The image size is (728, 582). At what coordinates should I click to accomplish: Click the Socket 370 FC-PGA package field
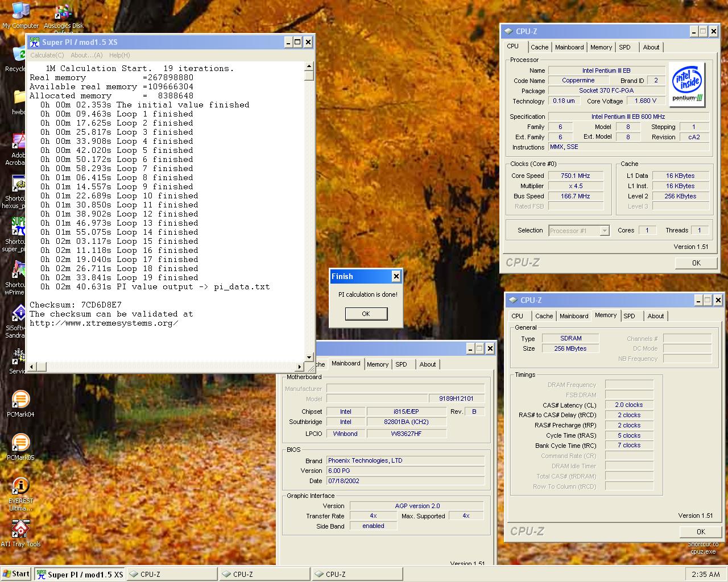click(x=606, y=90)
